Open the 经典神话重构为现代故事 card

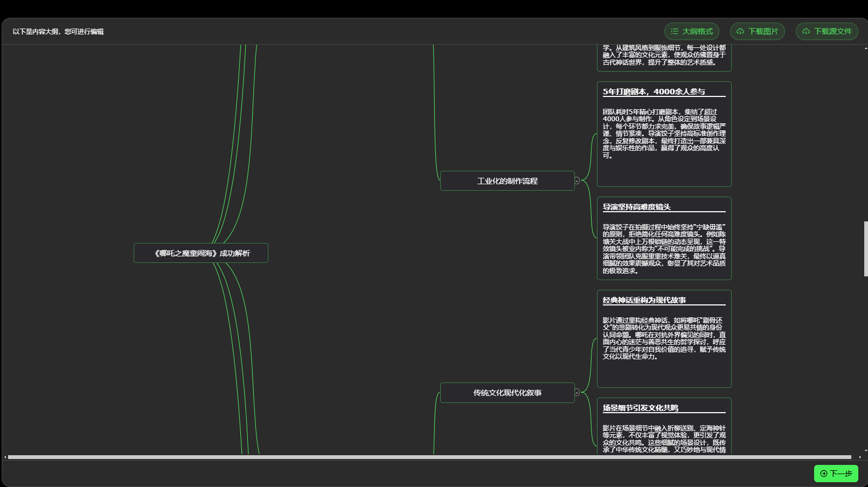(x=664, y=339)
